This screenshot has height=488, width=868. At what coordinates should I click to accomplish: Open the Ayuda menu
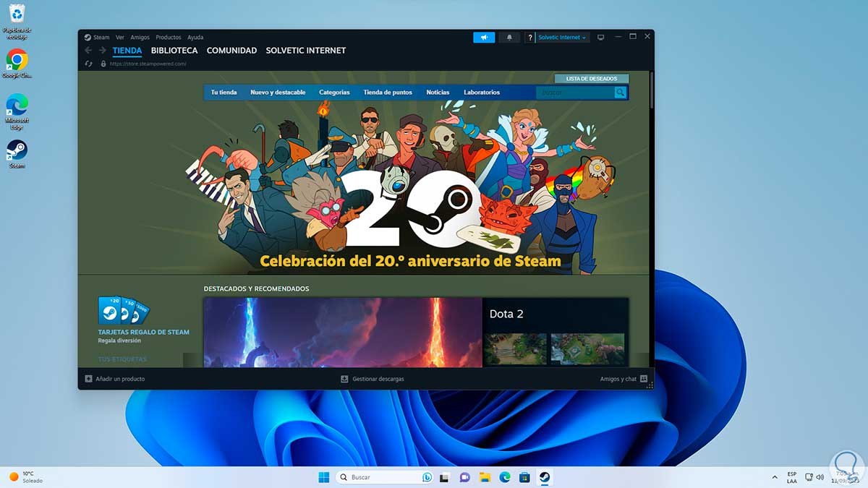tap(195, 37)
